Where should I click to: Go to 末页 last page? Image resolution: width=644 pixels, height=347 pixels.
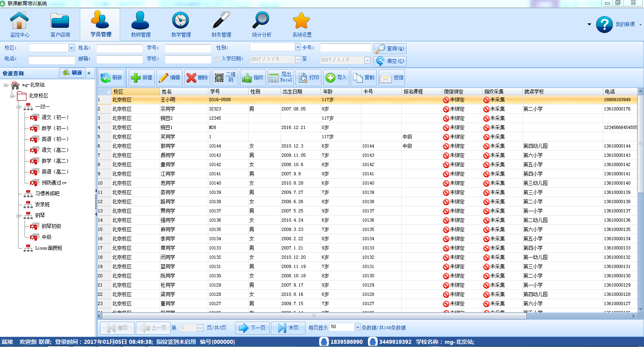pyautogui.click(x=288, y=328)
